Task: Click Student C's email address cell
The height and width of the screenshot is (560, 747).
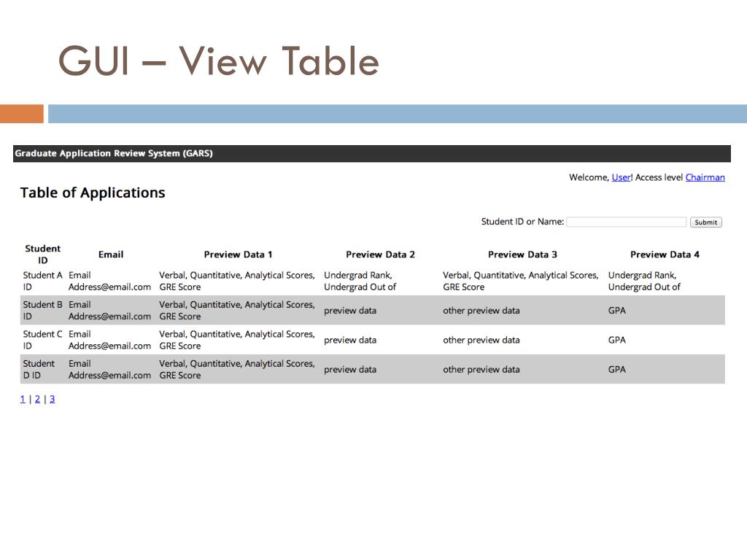Action: coord(109,340)
